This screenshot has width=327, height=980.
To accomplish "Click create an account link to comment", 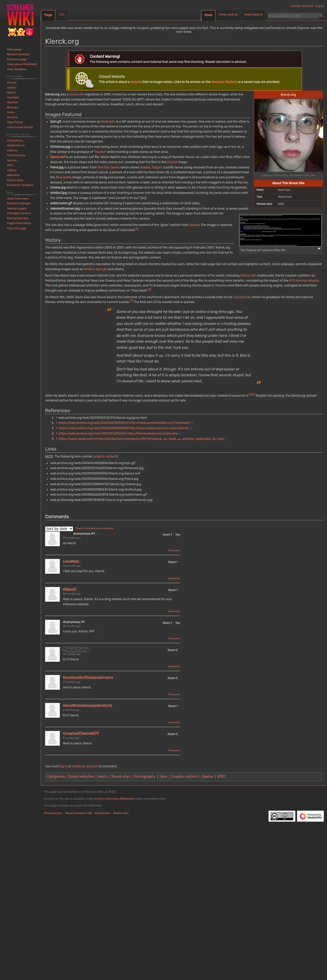I will pyautogui.click(x=85, y=766).
